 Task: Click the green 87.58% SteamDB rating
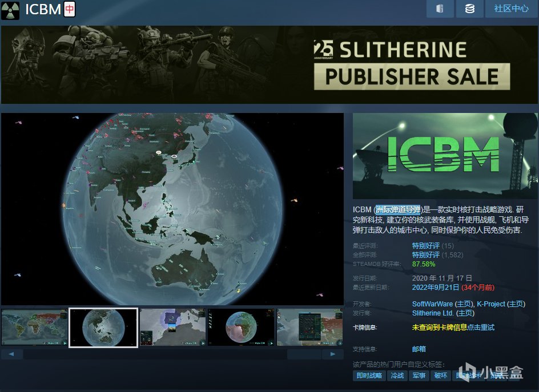[424, 264]
